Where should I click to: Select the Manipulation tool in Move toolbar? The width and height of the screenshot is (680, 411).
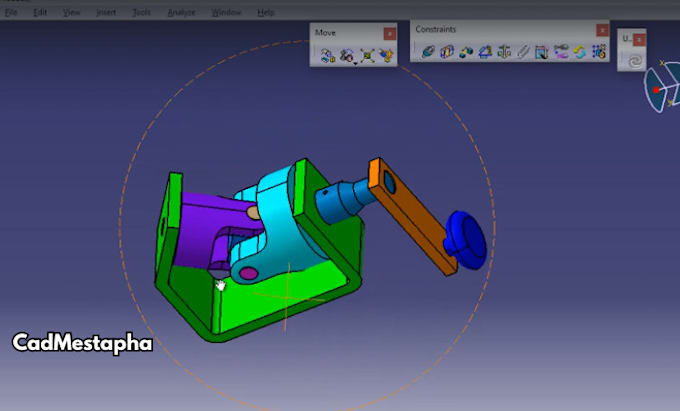click(327, 55)
